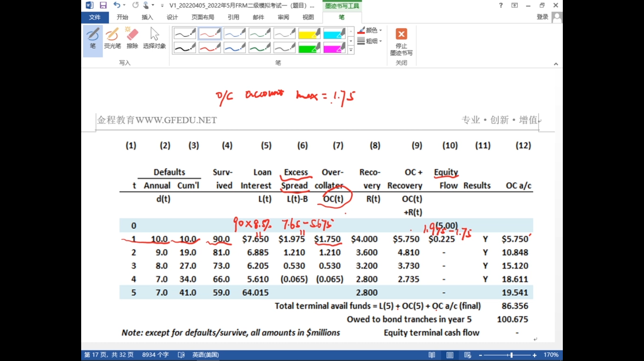Open the pen Color (颜色) dropdown

(370, 30)
